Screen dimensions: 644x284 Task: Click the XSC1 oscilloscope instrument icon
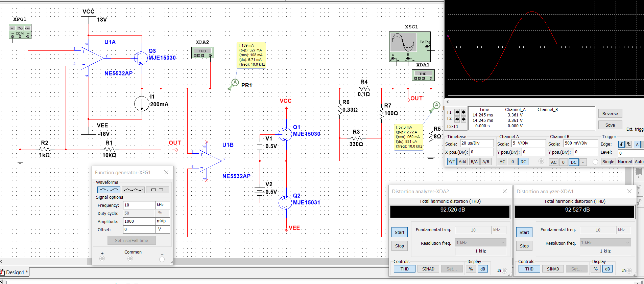click(x=410, y=46)
